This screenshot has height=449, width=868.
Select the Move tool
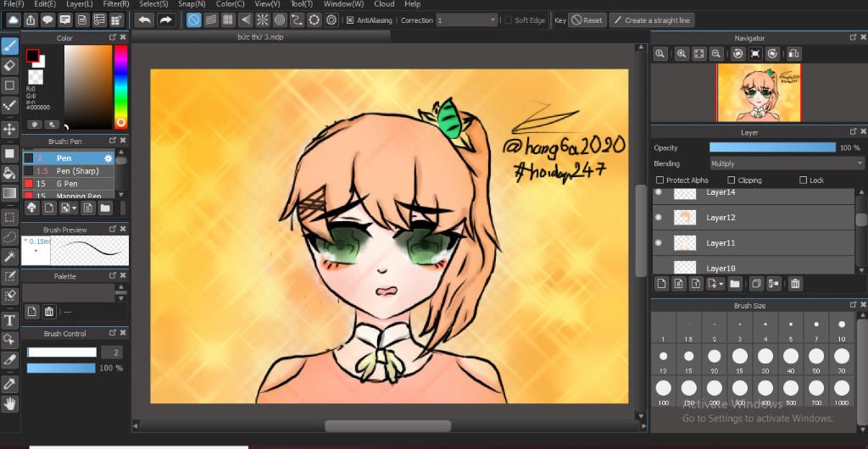tap(9, 130)
